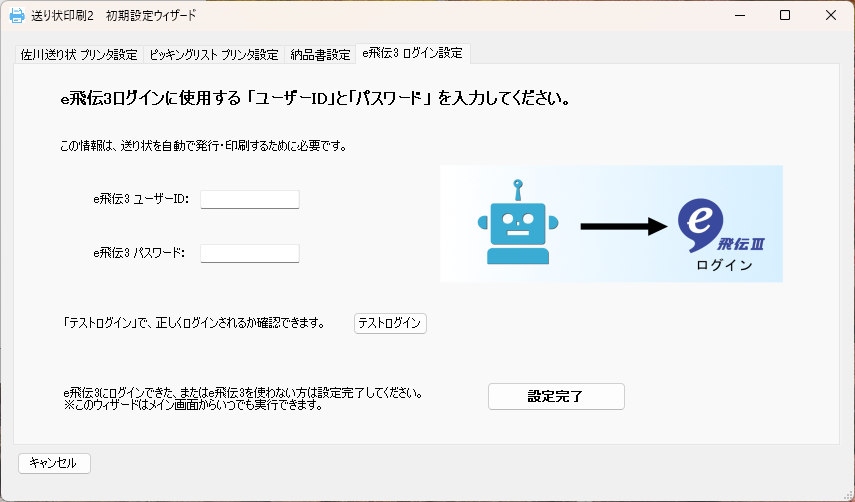
Task: Click the label e飛伝3 パスワード:
Action: (139, 253)
